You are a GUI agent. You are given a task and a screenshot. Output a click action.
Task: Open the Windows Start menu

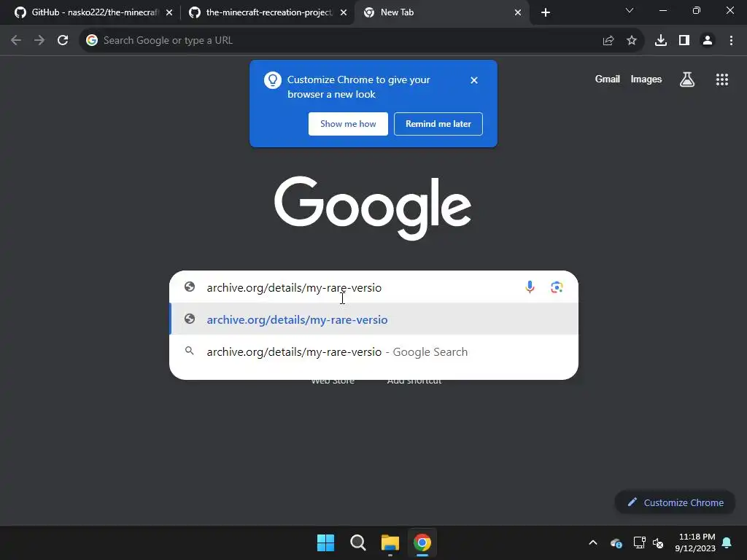326,542
